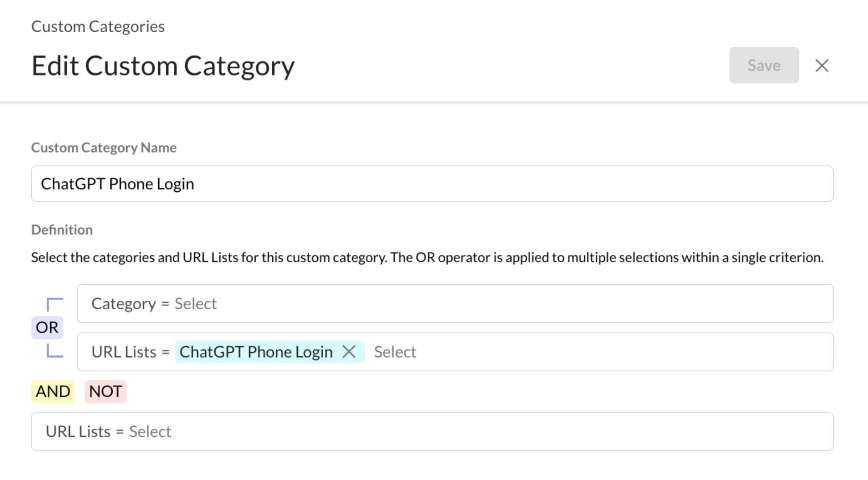Viewport: 868px width, 480px height.
Task: Open Select next to ChatGPT Phone Login chip
Action: tap(395, 352)
